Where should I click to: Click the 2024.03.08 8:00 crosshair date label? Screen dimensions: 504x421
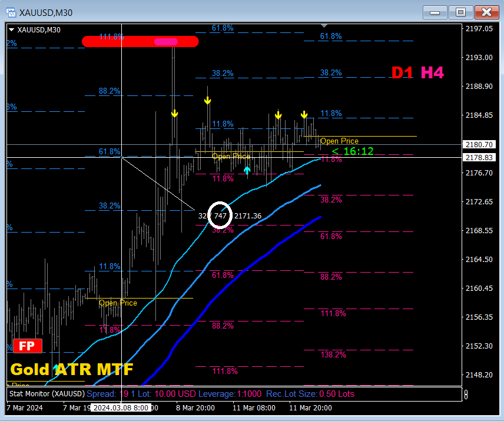point(121,408)
